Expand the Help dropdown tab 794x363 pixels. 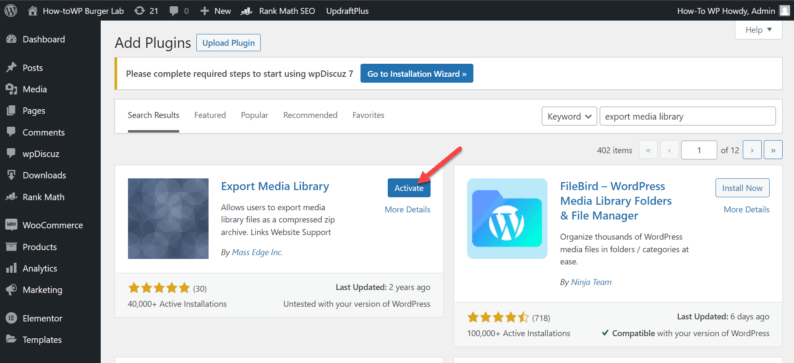coord(758,30)
